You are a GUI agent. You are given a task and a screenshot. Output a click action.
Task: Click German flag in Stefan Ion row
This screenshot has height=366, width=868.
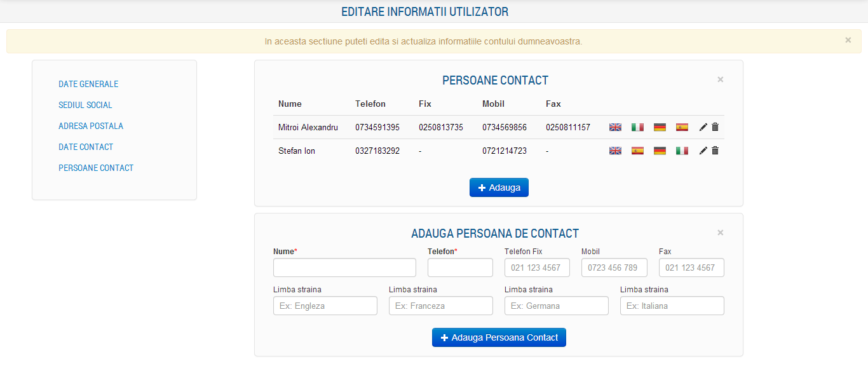[x=660, y=151]
